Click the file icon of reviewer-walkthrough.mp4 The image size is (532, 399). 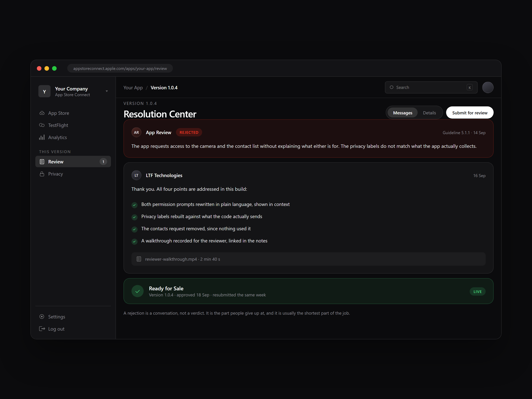(x=139, y=259)
